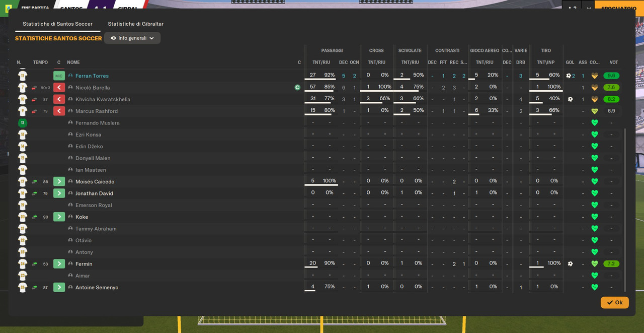Image resolution: width=644 pixels, height=333 pixels.
Task: Click the captain armband icon on Barella's row
Action: click(297, 87)
